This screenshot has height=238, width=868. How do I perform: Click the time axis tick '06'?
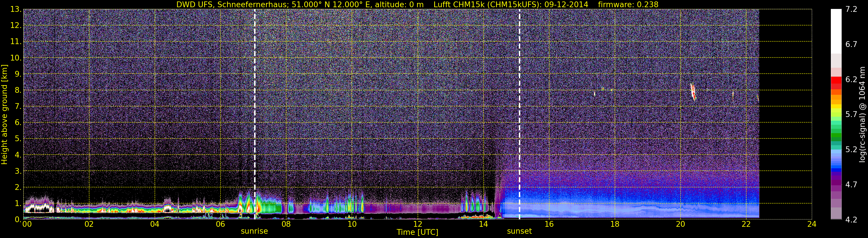coord(220,224)
